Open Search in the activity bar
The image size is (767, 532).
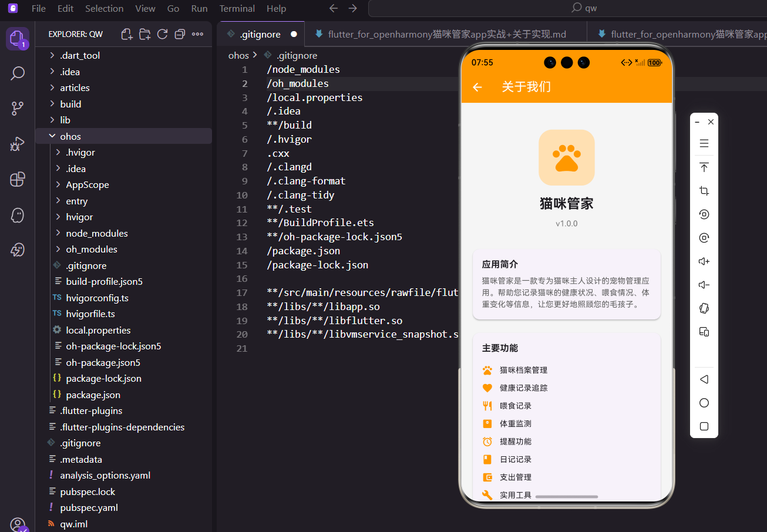(x=17, y=73)
